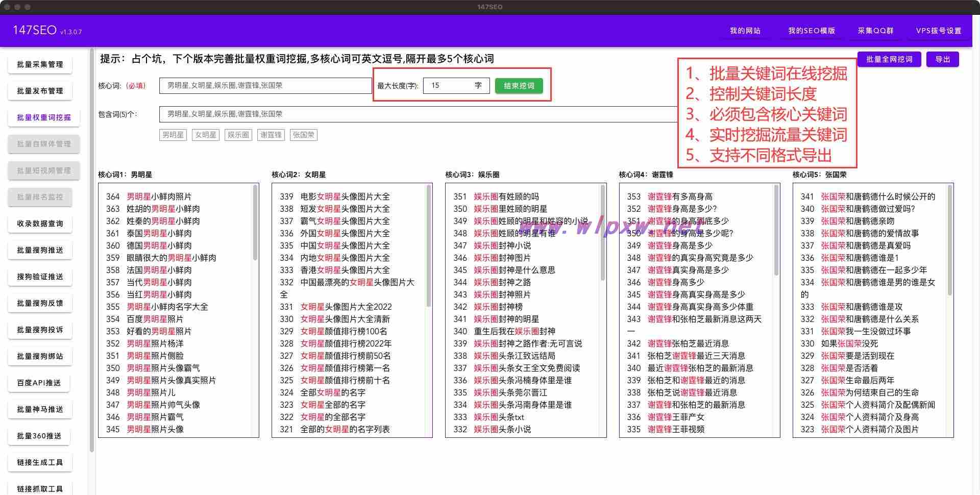Screen dimensions: 980x495
Task: Select 批量权重词挖掘 in sidebar
Action: pyautogui.click(x=44, y=117)
